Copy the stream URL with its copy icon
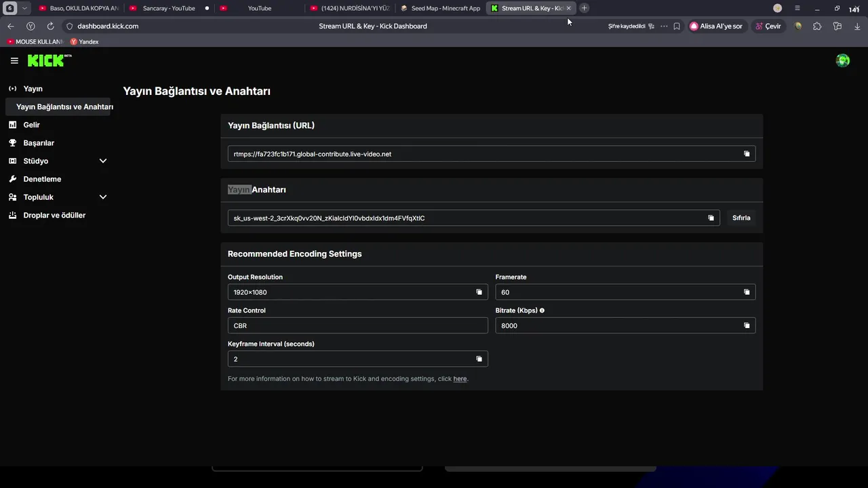The height and width of the screenshot is (488, 868). point(747,154)
